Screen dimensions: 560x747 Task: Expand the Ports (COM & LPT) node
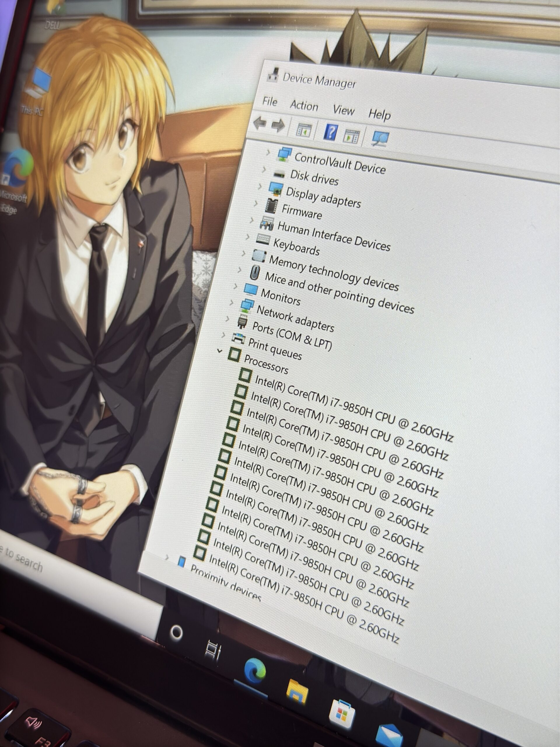[x=228, y=319]
